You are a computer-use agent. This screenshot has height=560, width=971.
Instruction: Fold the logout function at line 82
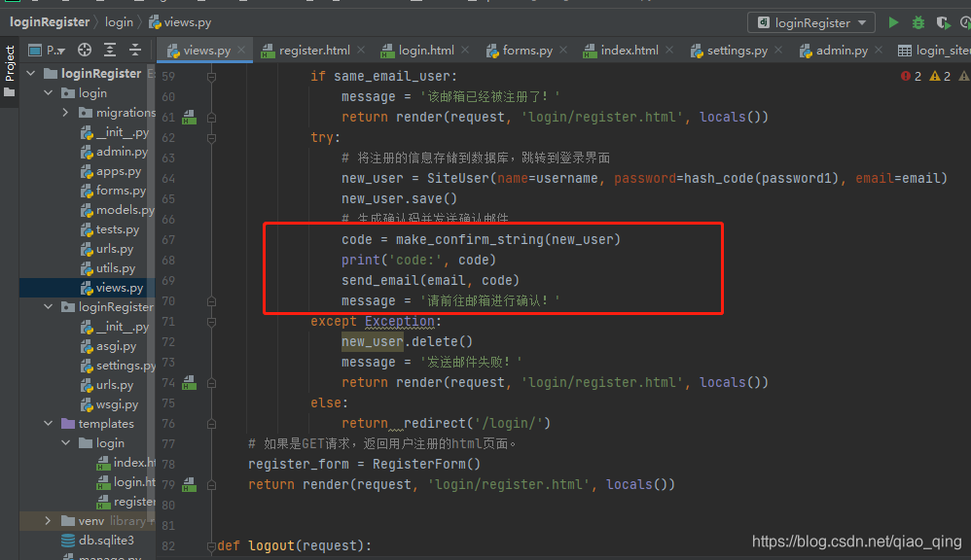(211, 546)
